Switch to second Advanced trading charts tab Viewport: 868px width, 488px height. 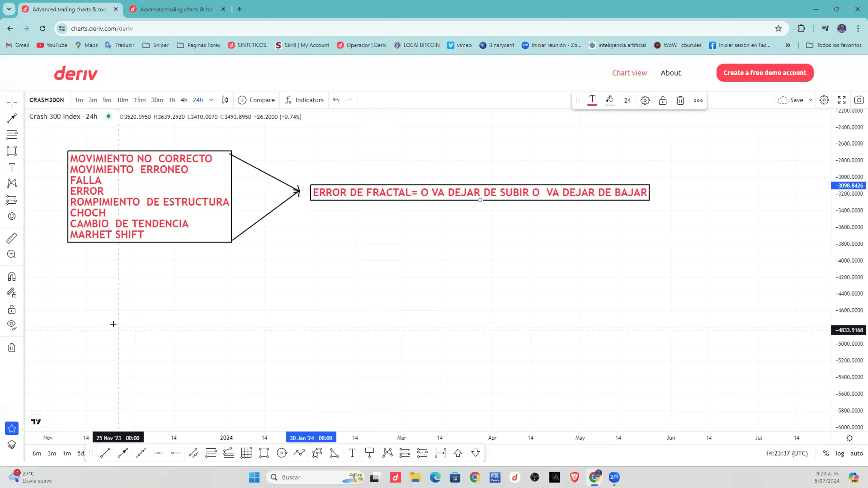click(176, 9)
